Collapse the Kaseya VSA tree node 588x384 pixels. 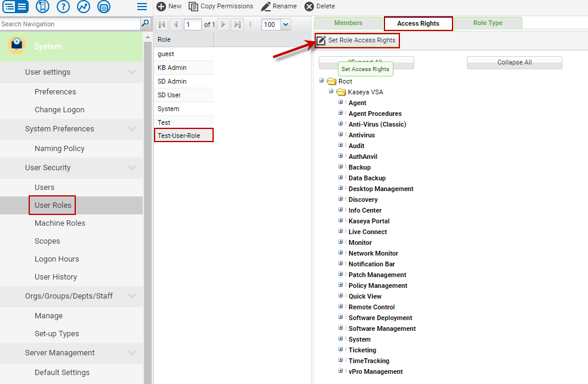click(x=331, y=91)
